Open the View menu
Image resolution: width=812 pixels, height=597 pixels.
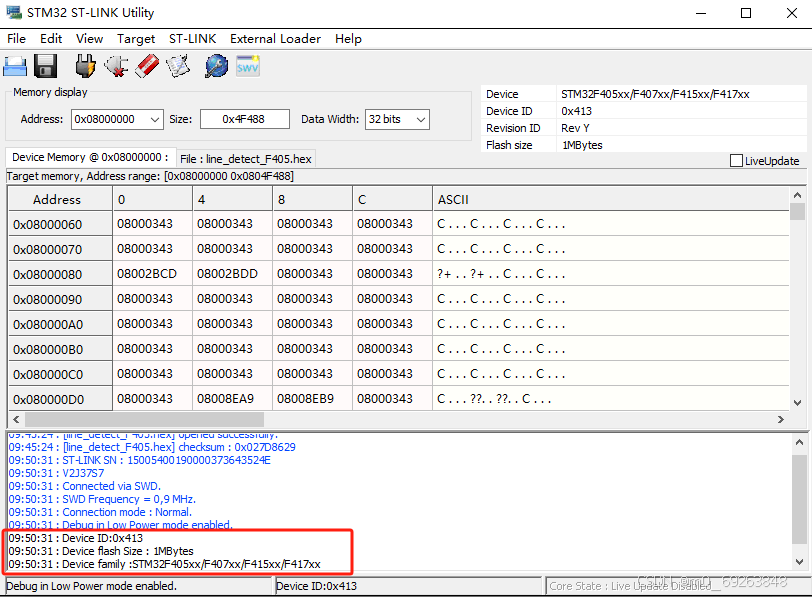click(x=90, y=39)
